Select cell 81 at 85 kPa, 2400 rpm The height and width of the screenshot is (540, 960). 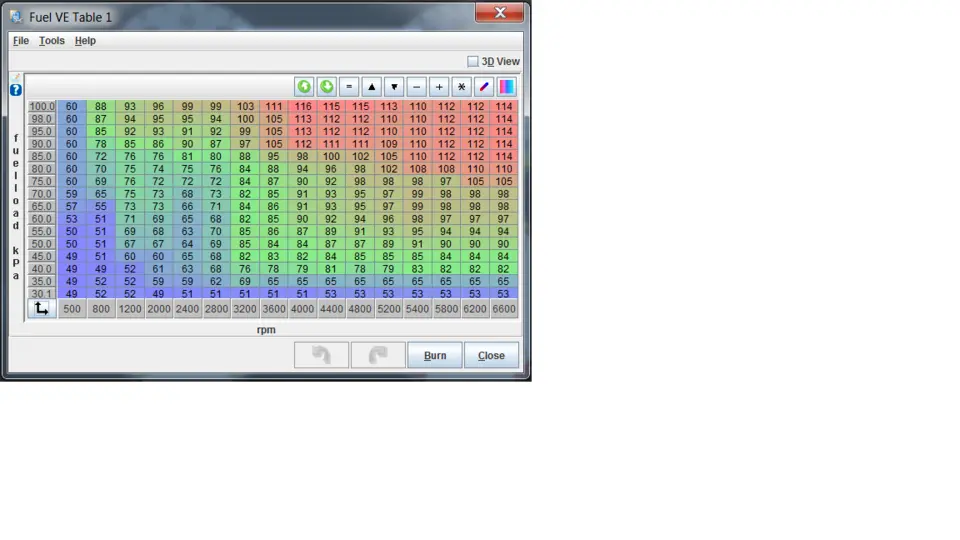[x=187, y=156]
